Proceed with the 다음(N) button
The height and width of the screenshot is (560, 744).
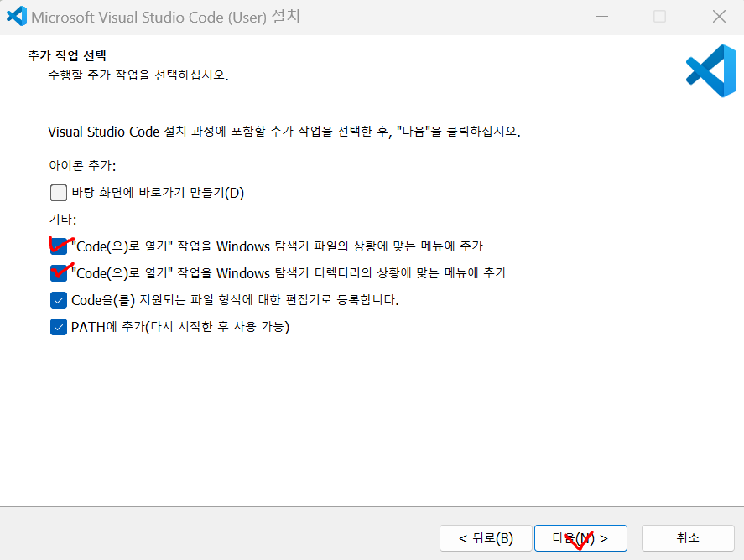[x=580, y=538]
